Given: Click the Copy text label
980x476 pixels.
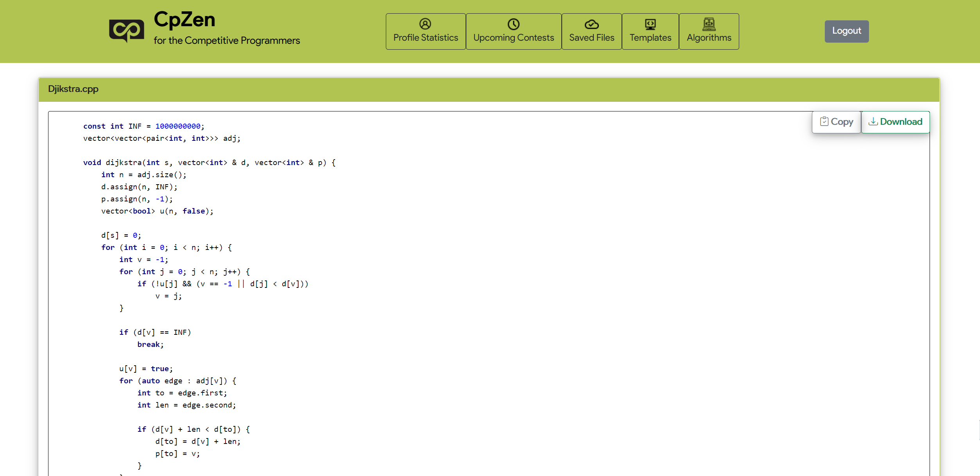Looking at the screenshot, I should tap(842, 122).
